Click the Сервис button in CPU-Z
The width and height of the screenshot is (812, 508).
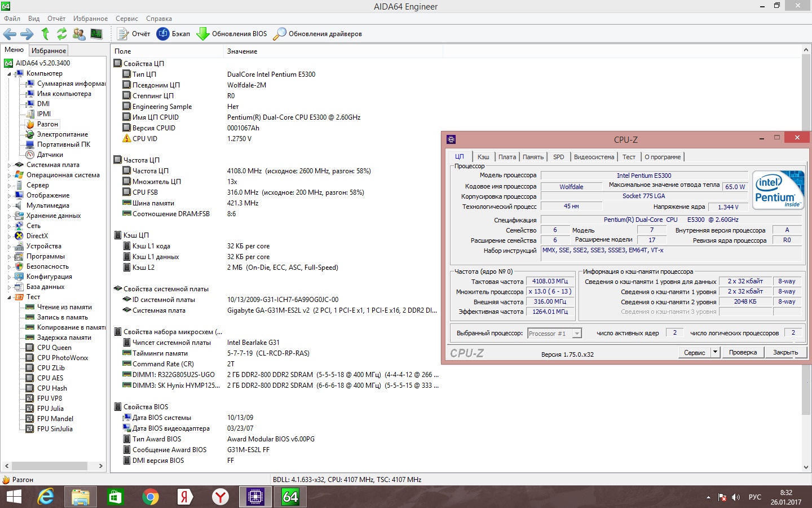pos(694,352)
